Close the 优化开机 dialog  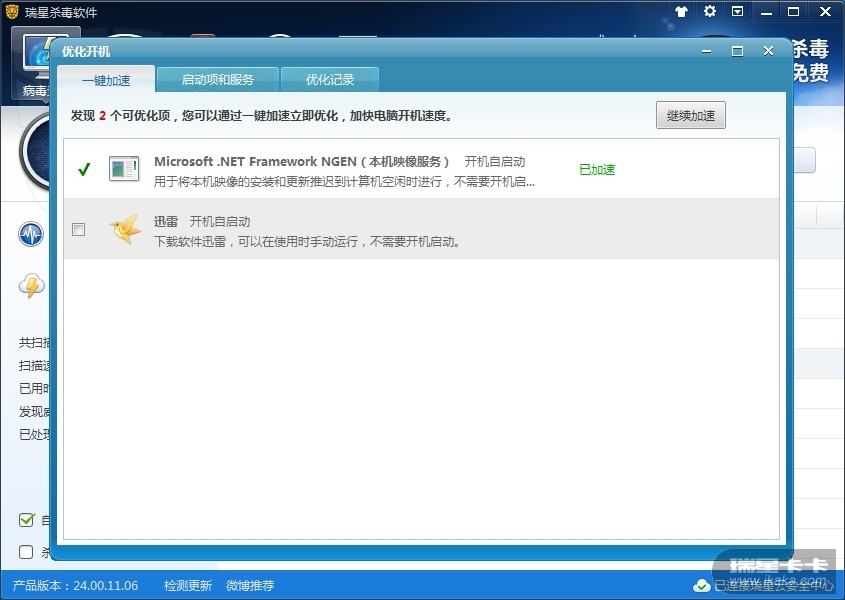point(768,51)
